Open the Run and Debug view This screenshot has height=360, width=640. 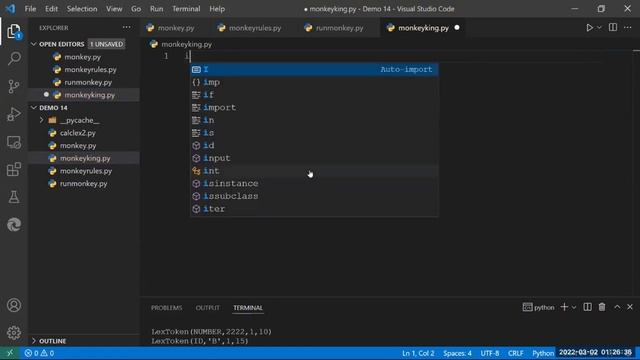(x=14, y=114)
